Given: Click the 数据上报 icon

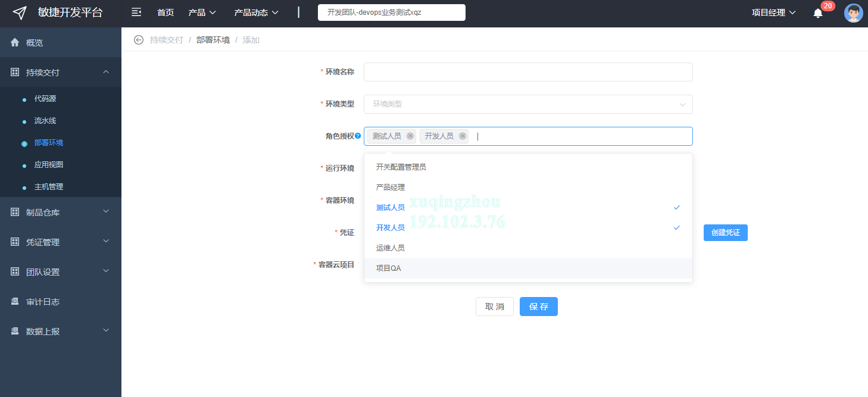Looking at the screenshot, I should coord(15,332).
